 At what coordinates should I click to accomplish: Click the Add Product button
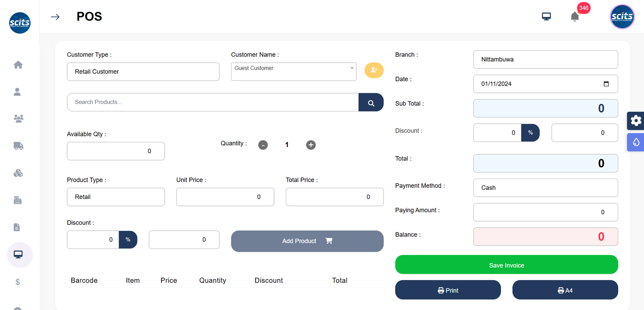pyautogui.click(x=307, y=241)
